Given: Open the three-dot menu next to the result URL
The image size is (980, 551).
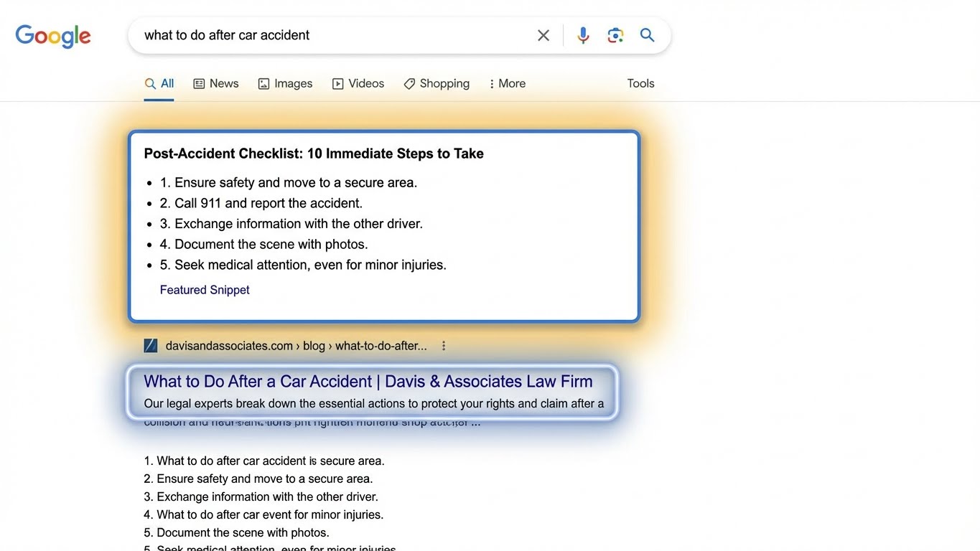Looking at the screenshot, I should coord(444,345).
